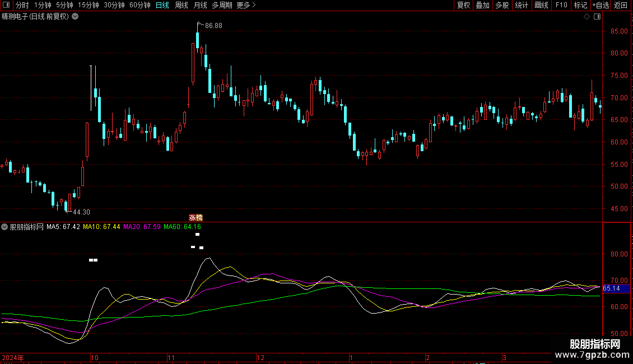Add stock to watchlist with +自选

point(600,5)
